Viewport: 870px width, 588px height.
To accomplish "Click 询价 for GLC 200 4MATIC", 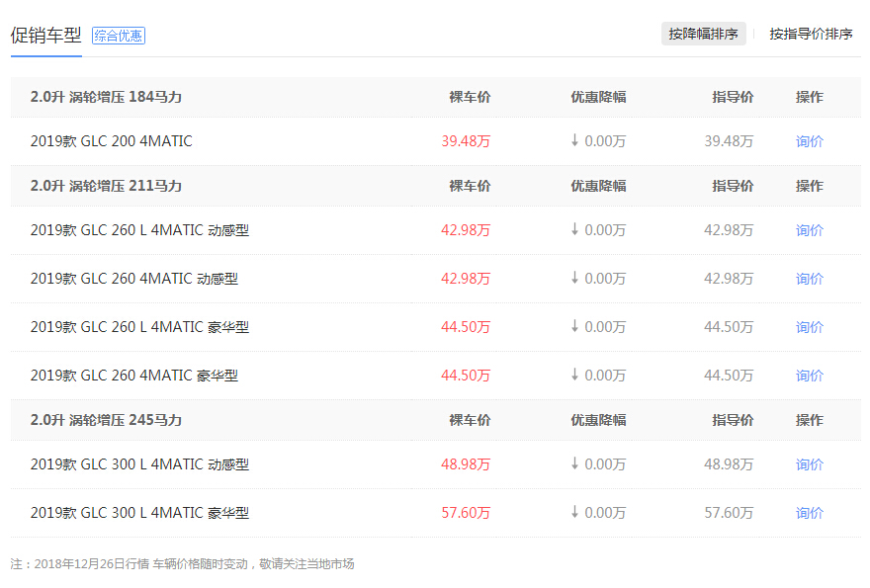I will pyautogui.click(x=809, y=141).
